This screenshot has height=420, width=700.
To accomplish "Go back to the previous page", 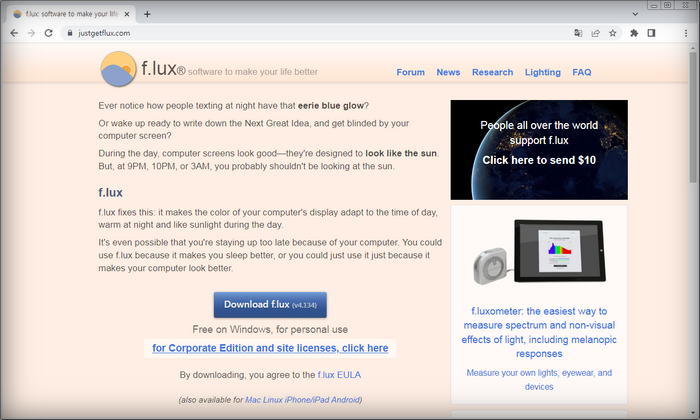I will click(x=14, y=33).
